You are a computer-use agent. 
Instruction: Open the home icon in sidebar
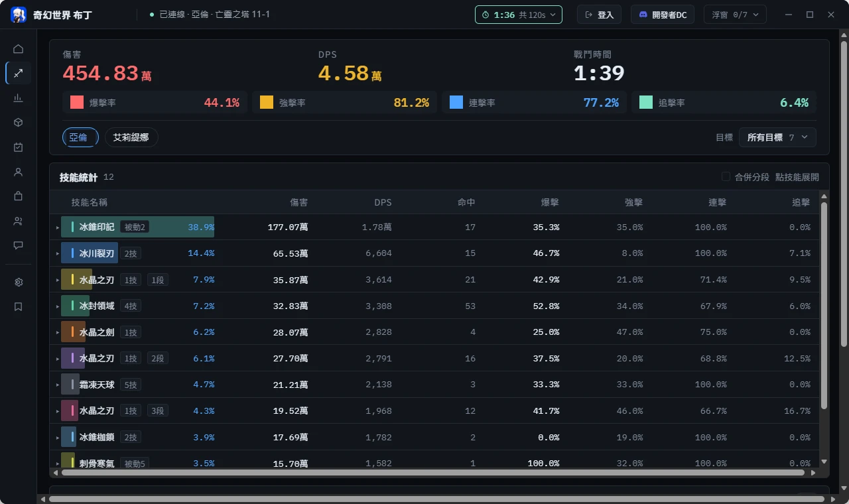19,49
